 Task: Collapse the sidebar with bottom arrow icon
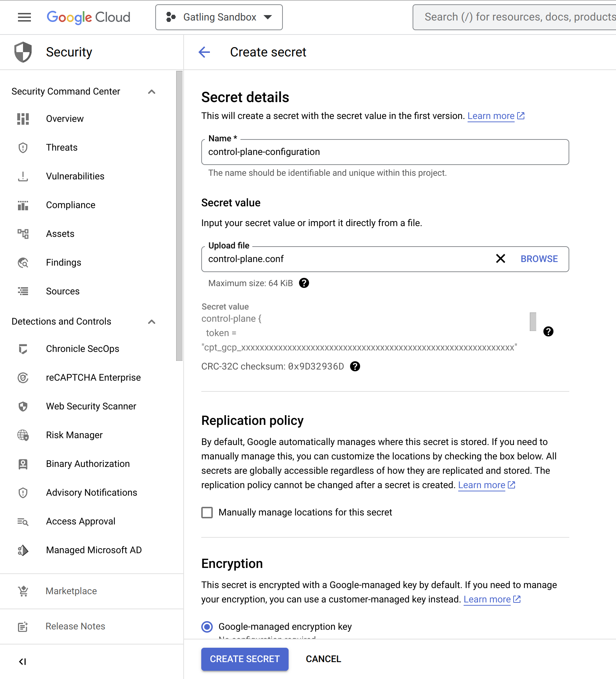[x=23, y=661]
